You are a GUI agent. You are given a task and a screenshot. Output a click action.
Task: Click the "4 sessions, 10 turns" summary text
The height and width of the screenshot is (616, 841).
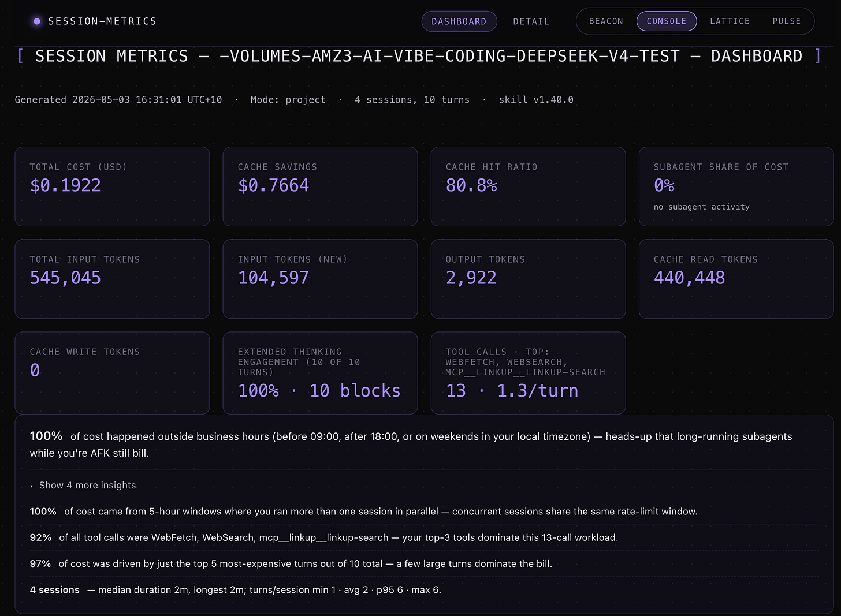pos(412,100)
